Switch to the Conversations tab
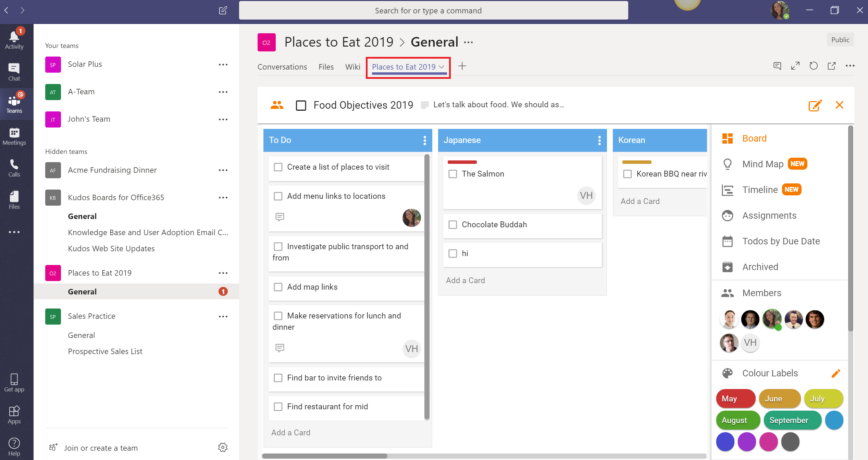The height and width of the screenshot is (460, 868). [x=282, y=67]
